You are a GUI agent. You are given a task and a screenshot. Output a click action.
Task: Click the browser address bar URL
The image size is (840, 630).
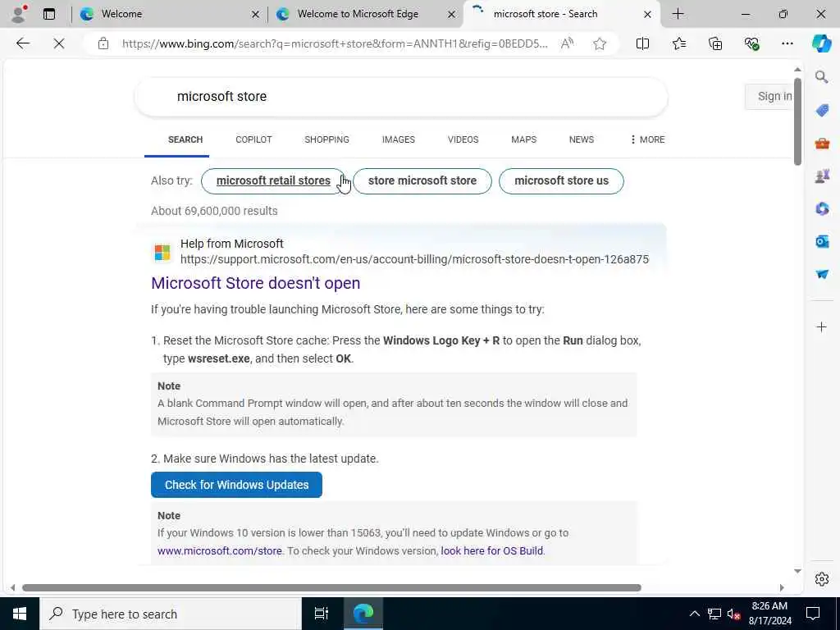(x=335, y=43)
